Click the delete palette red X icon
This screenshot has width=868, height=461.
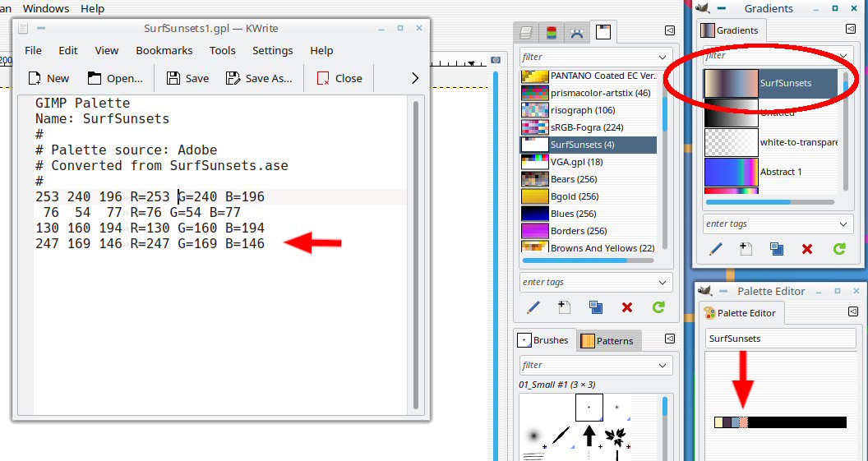tap(626, 307)
